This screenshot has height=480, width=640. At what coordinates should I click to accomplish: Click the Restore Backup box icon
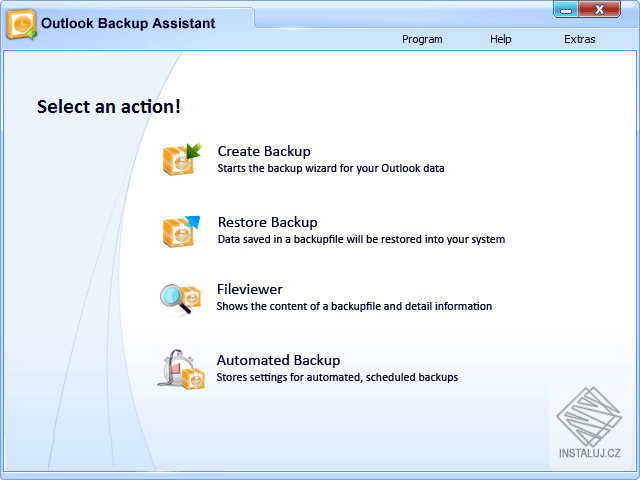[x=181, y=231]
